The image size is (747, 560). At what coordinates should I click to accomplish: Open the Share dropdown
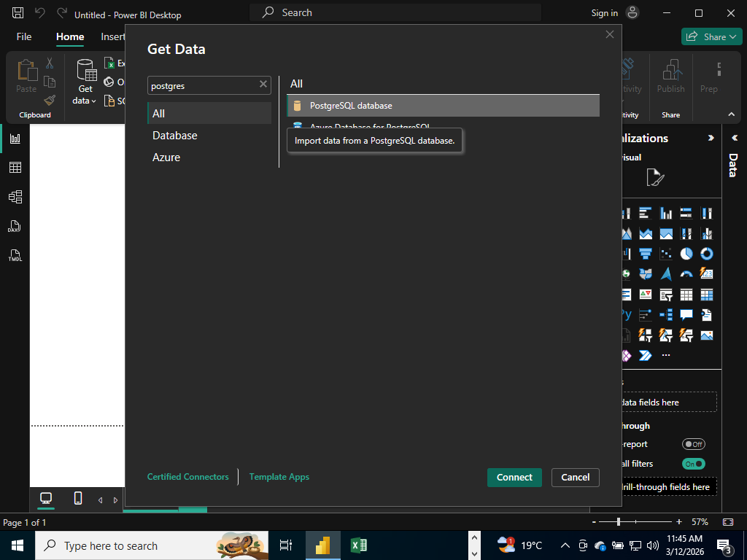[712, 36]
